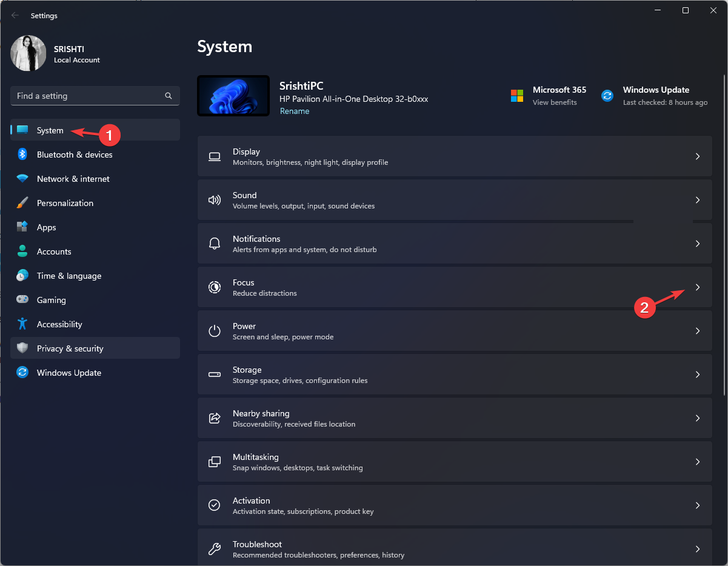Open Accessibility settings
728x566 pixels.
click(x=95, y=324)
